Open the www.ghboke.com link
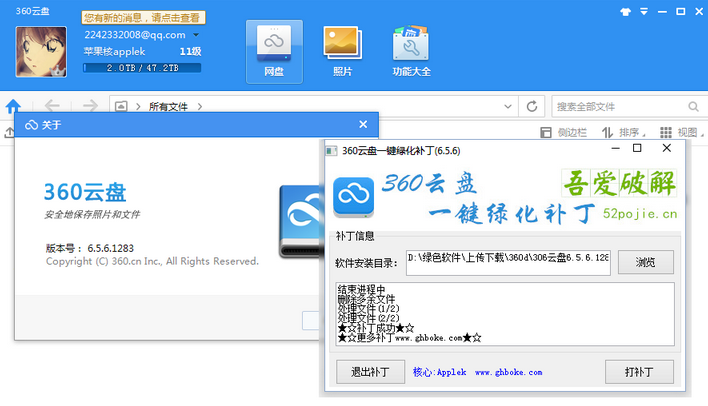Image resolution: width=708 pixels, height=406 pixels. 508,373
